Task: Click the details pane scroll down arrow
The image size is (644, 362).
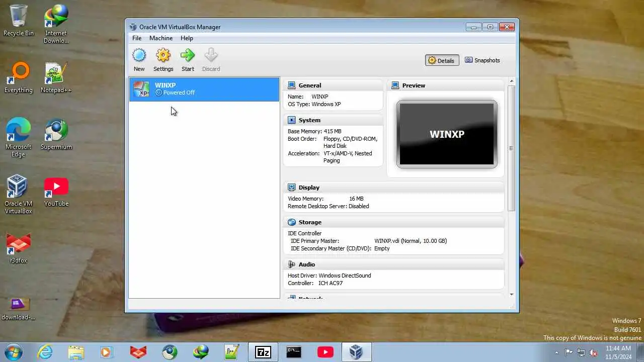Action: point(512,295)
